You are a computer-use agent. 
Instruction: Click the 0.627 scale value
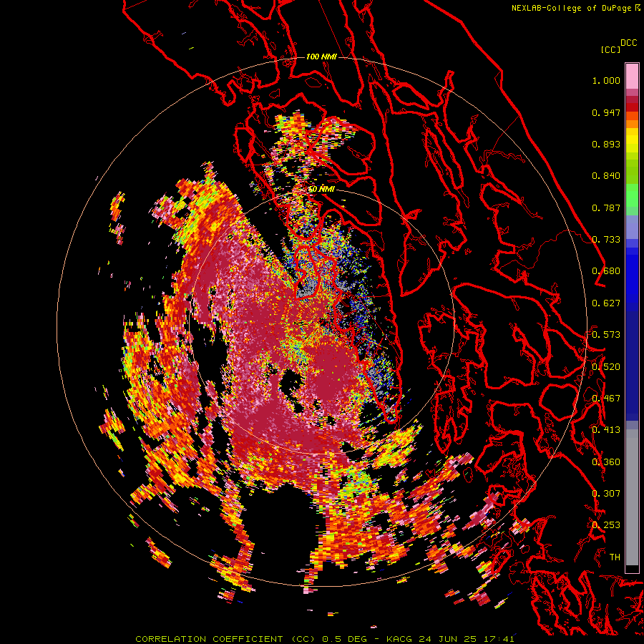coord(606,303)
